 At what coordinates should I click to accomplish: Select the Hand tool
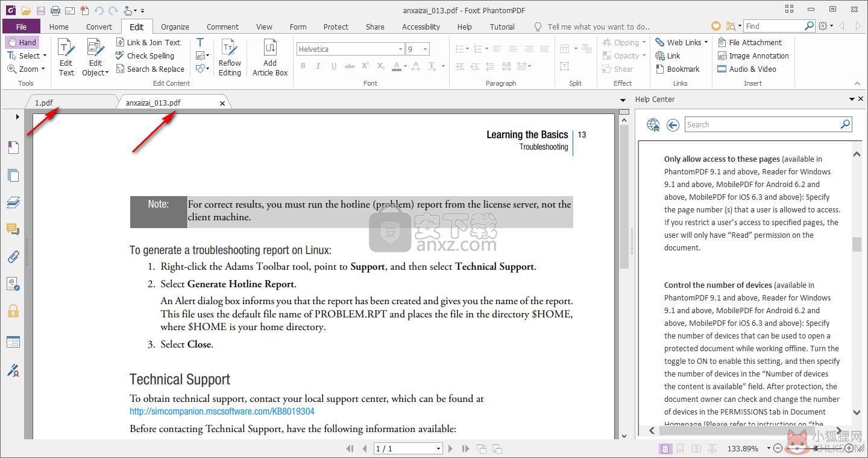22,42
